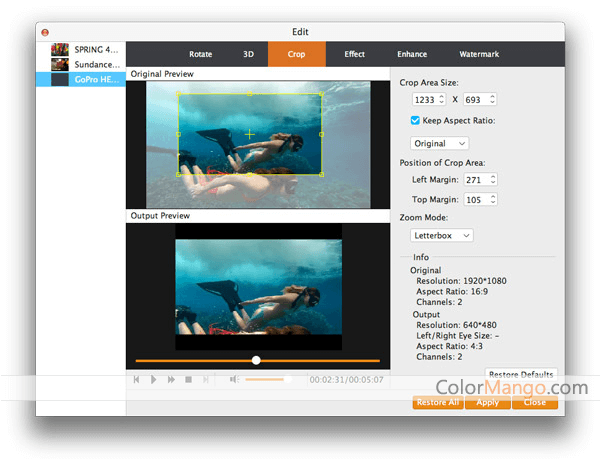600x465 pixels.
Task: Toggle the Keep Aspect Ratio checkbox
Action: [x=416, y=121]
